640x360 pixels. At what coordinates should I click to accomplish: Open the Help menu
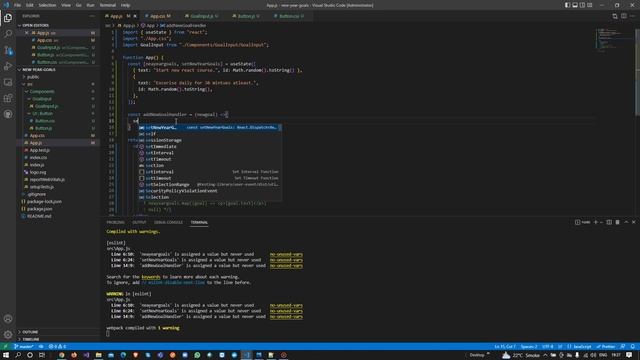pyautogui.click(x=126, y=5)
